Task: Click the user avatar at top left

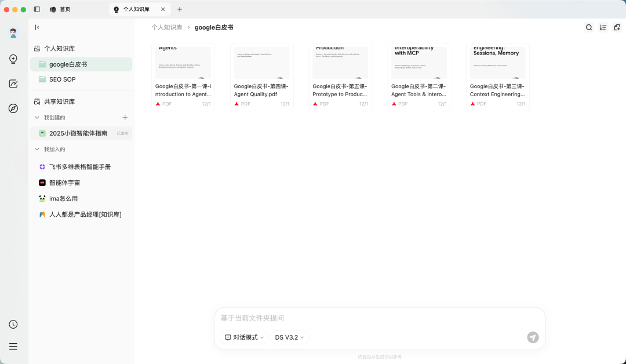Action: (13, 33)
